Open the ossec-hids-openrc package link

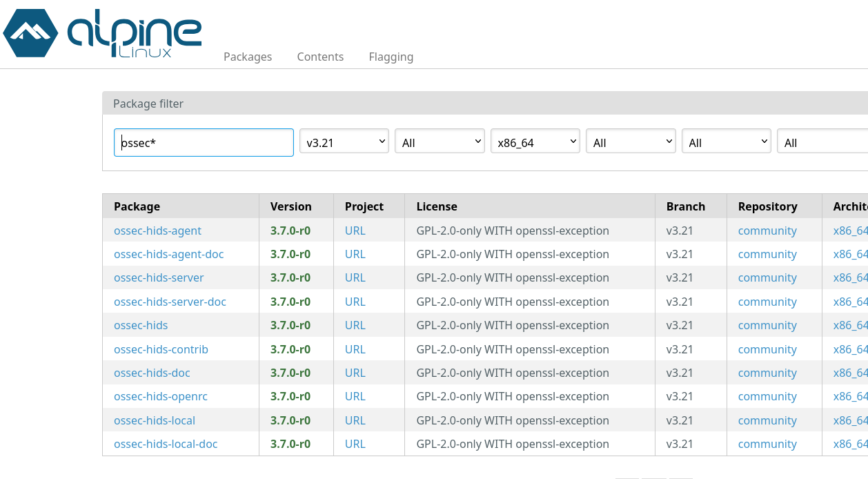click(x=161, y=396)
